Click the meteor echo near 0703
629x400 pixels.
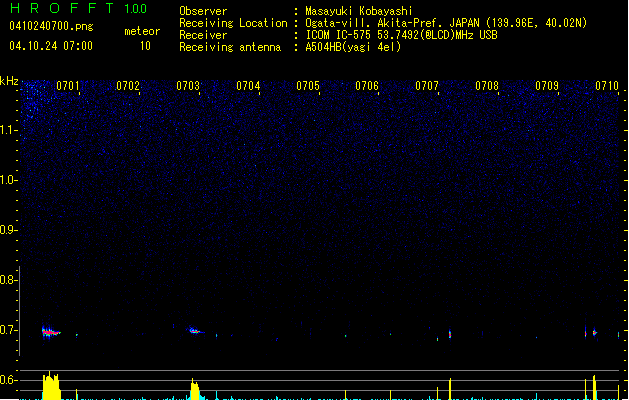(196, 331)
